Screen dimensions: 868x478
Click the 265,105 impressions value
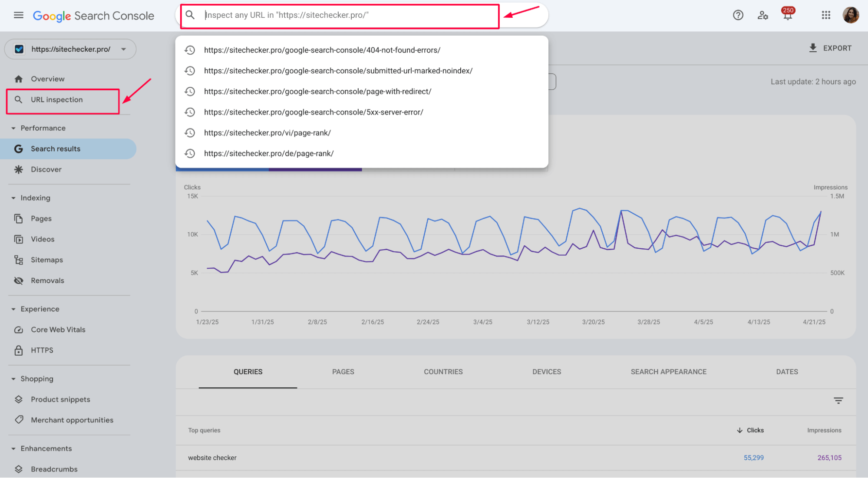tap(829, 458)
